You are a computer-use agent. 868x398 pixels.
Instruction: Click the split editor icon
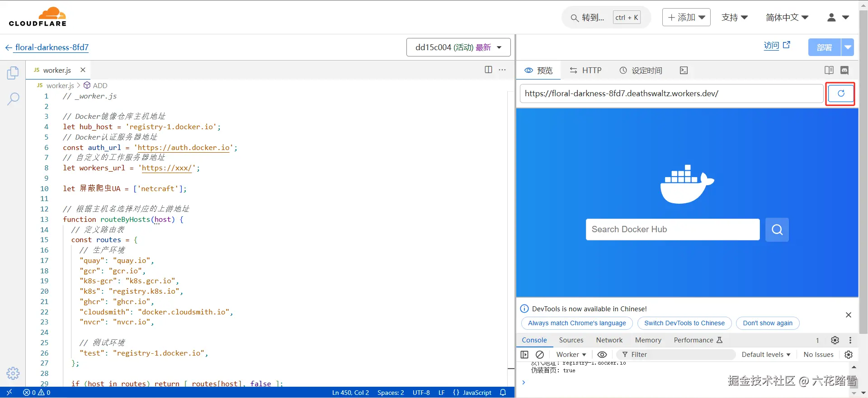[x=488, y=70]
